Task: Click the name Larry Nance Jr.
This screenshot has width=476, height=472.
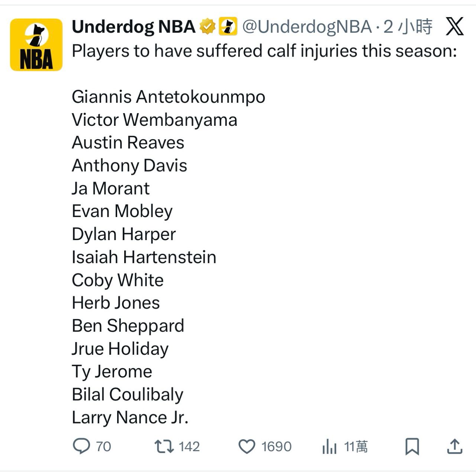Action: 130,417
